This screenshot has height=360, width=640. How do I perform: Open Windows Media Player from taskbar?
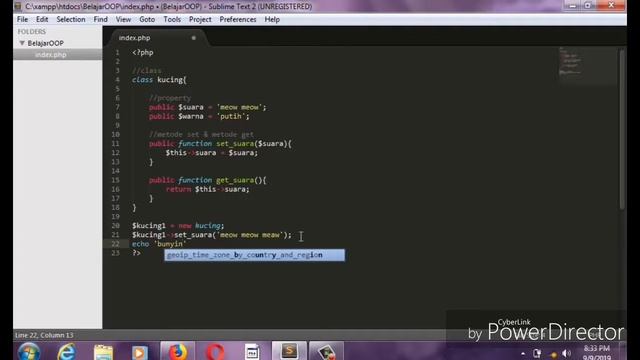pos(139,352)
